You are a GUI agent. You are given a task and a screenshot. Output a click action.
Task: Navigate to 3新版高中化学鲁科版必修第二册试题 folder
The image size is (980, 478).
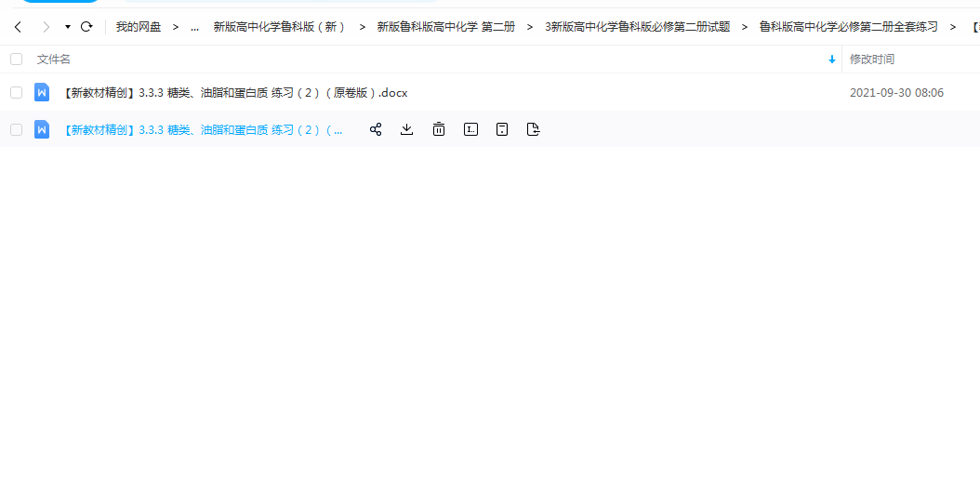(x=638, y=27)
